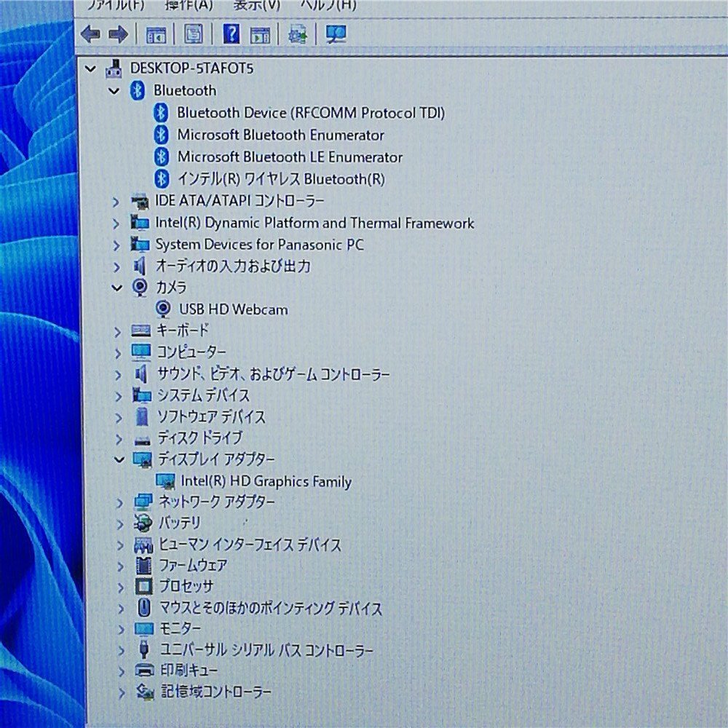The image size is (728, 728).
Task: Select Microsoft Bluetooth Enumerator device
Action: 280,135
